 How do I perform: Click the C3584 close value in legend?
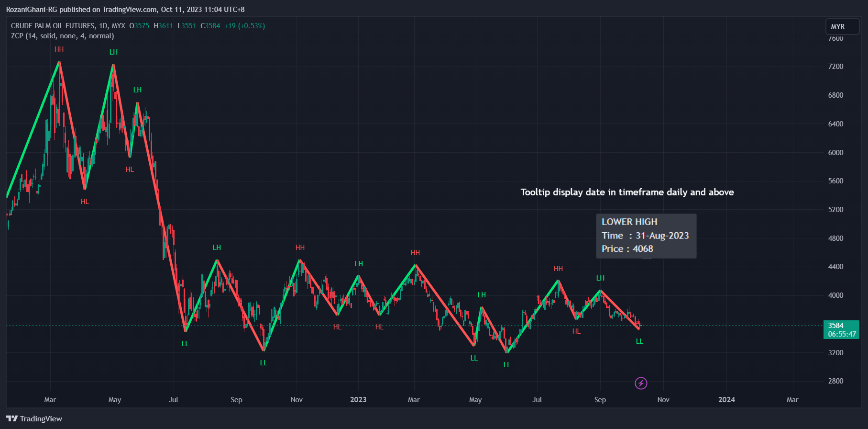(x=210, y=26)
